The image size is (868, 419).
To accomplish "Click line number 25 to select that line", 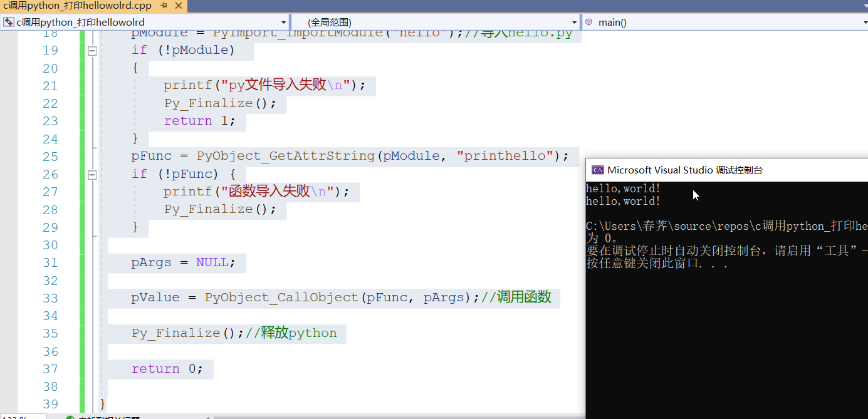I will click(x=50, y=156).
